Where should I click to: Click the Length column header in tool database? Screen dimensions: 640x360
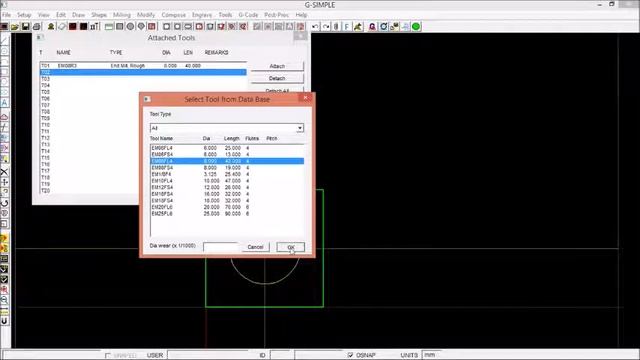tap(232, 138)
